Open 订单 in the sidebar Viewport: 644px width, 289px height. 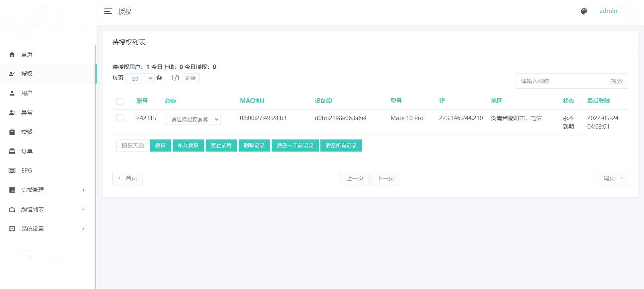tap(47, 151)
